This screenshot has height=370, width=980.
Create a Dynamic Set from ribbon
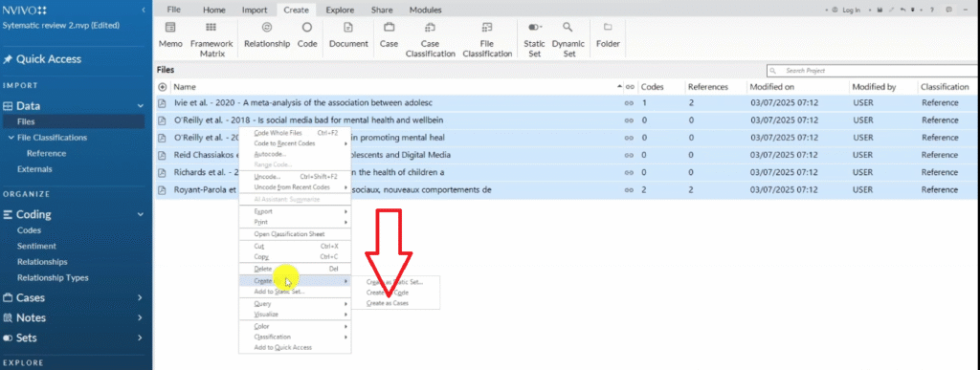(x=568, y=40)
